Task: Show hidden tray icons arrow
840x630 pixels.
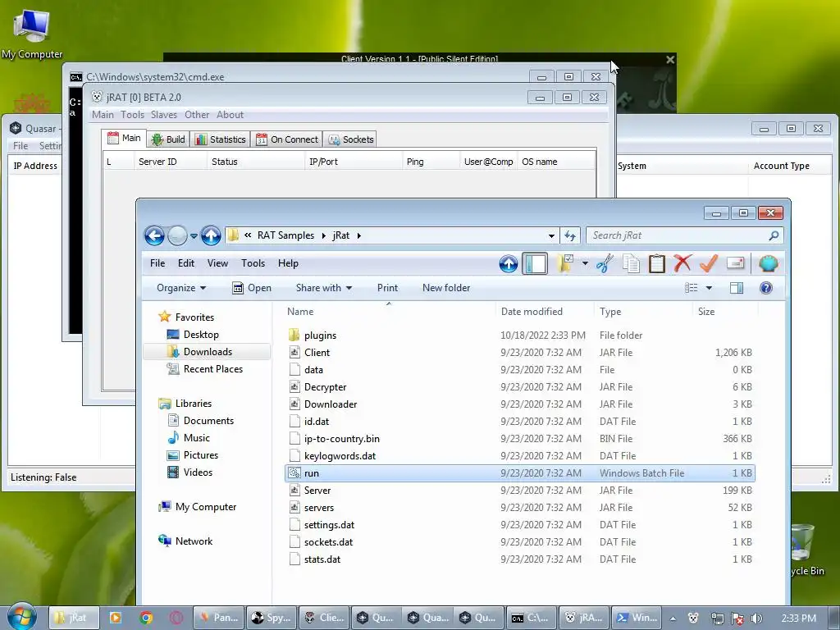Action: coord(673,619)
